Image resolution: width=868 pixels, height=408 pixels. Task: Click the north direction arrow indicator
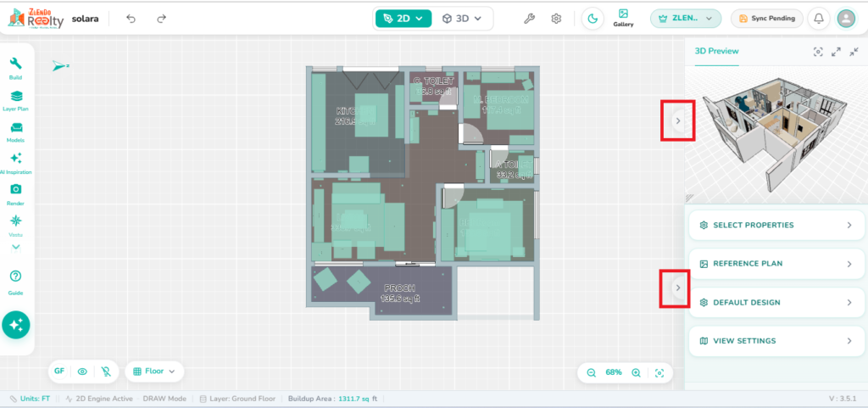pos(60,66)
